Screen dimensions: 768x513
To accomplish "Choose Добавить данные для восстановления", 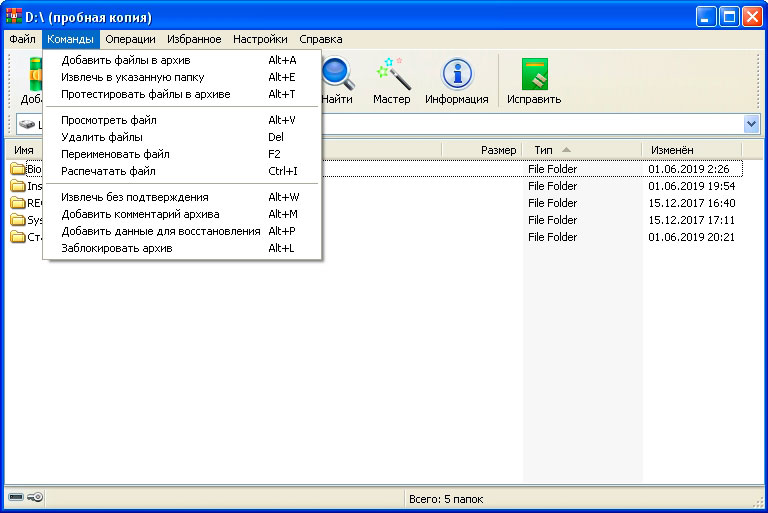I will [182, 231].
